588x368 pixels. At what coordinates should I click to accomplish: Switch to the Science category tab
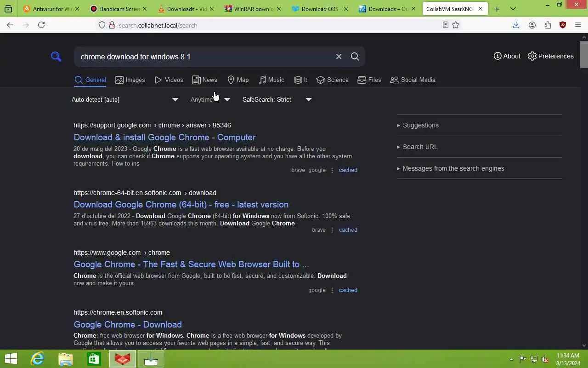click(333, 80)
